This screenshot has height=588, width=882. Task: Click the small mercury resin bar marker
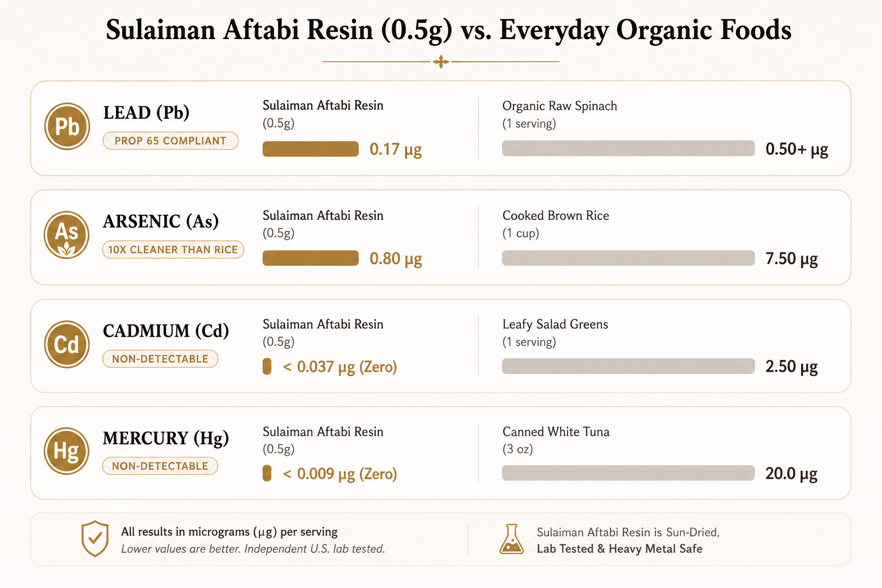[x=267, y=473]
